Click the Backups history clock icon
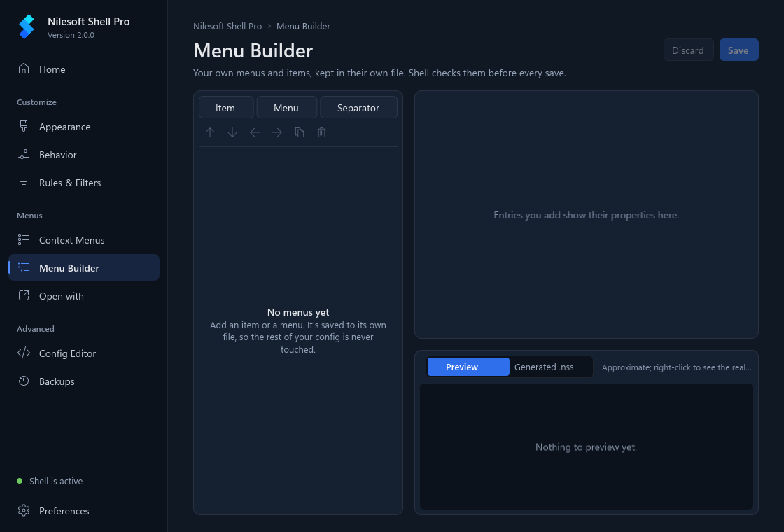784x532 pixels. pos(24,381)
